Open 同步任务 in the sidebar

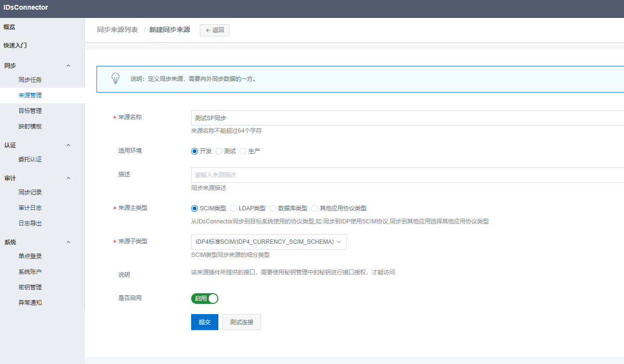click(30, 80)
